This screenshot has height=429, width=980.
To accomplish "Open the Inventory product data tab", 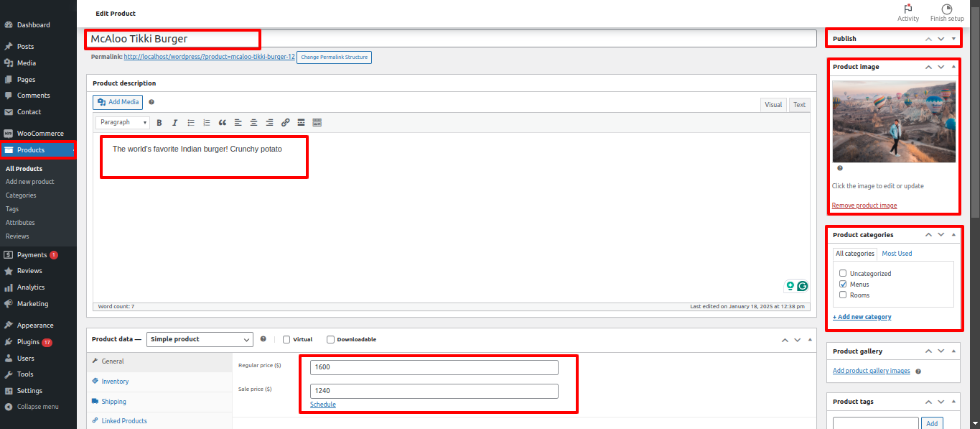I will [x=115, y=382].
